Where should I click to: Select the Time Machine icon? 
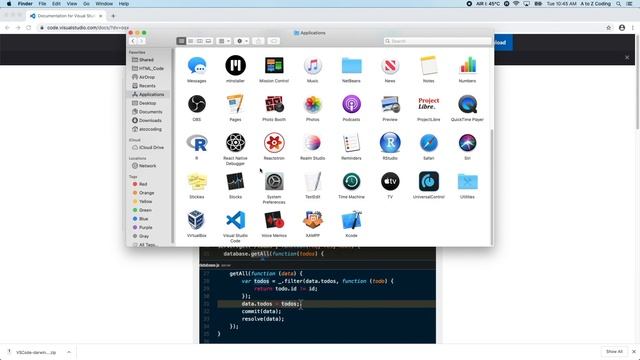tap(351, 182)
